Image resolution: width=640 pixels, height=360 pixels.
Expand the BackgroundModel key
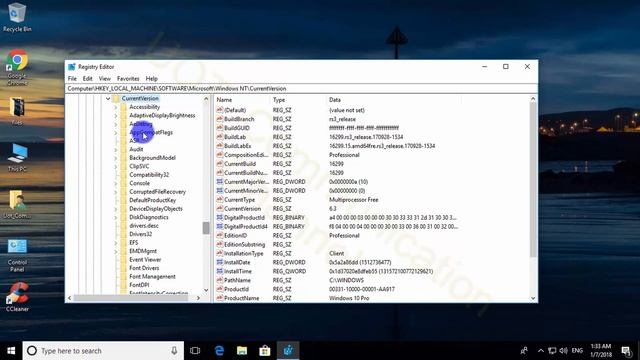pos(116,158)
